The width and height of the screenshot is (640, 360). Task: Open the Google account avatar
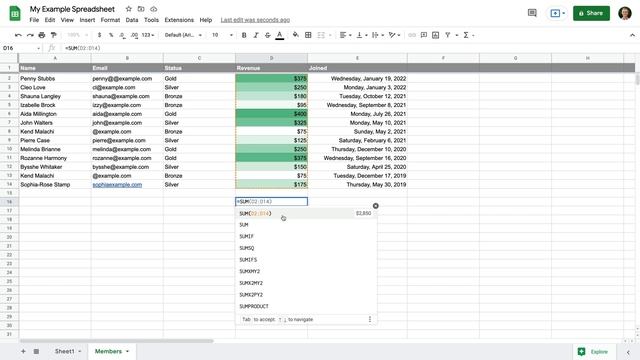625,13
